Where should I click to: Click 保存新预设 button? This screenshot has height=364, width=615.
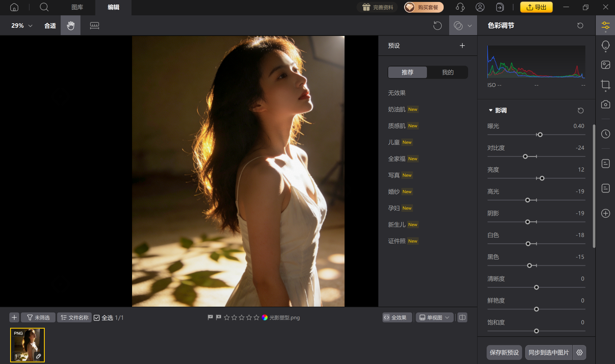pos(504,352)
